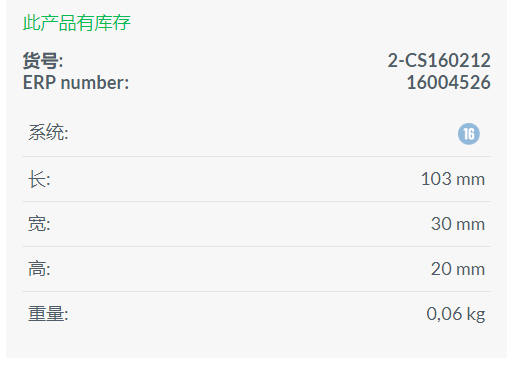Viewport: 527px width, 380px height.
Task: Click the 系统 row label
Action: click(x=48, y=132)
